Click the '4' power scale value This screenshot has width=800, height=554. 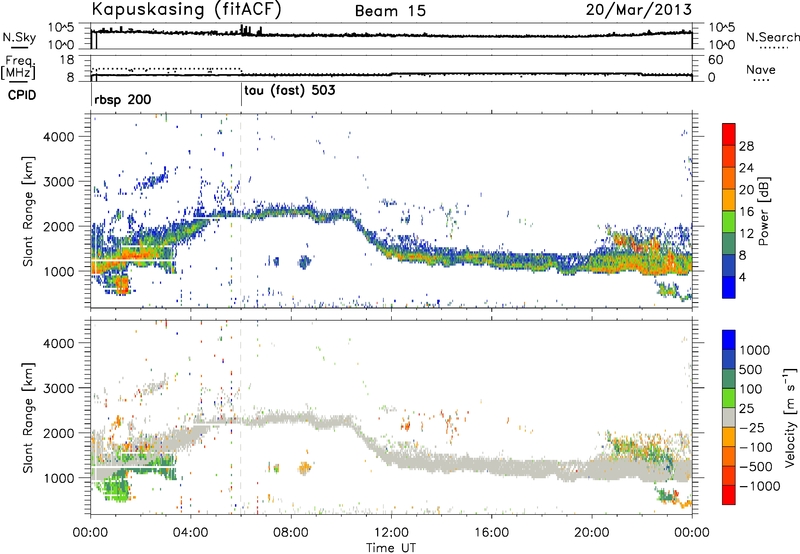742,277
